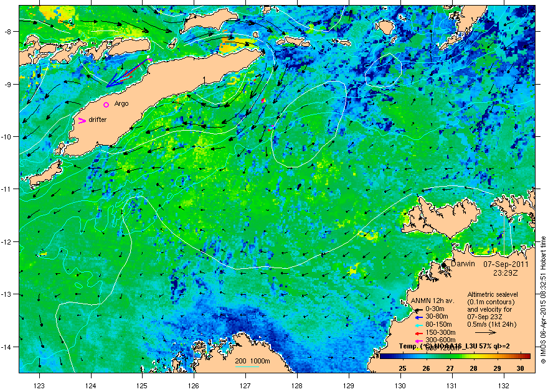Click the "ANMN 12h av." legend heading
This screenshot has height=392, width=548.
(x=432, y=301)
